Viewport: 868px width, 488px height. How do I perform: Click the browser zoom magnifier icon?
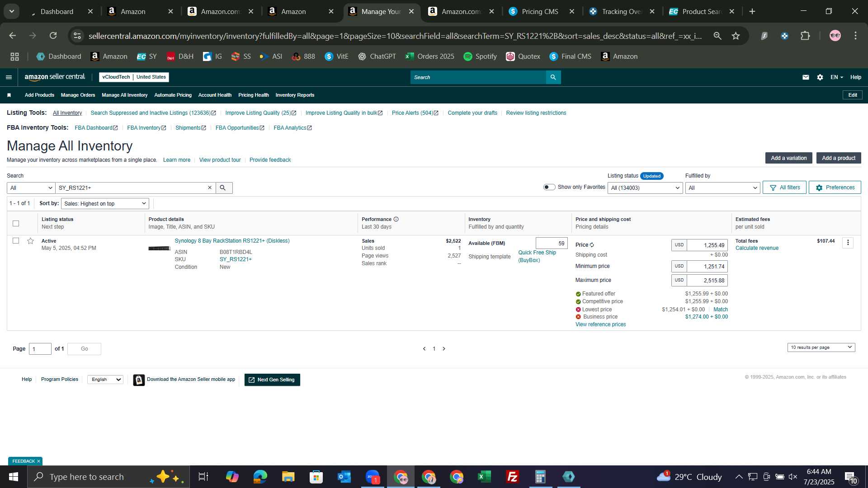tap(717, 36)
